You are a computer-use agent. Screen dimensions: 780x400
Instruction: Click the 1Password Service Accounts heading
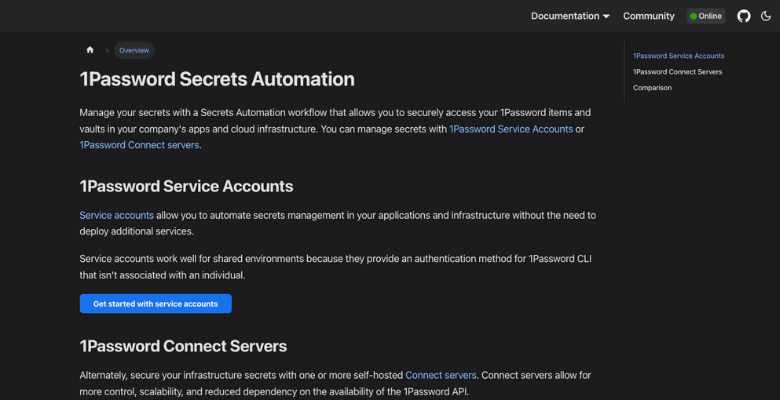(187, 186)
